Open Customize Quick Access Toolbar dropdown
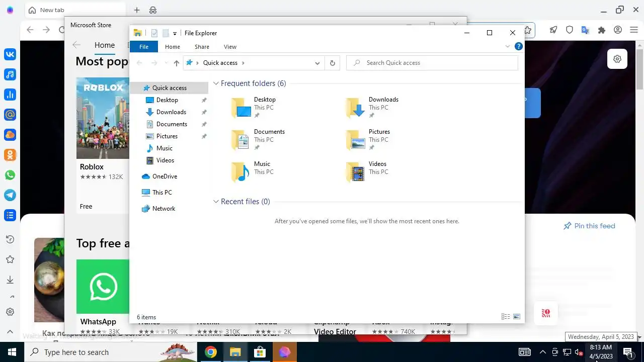644x362 pixels. point(175,33)
